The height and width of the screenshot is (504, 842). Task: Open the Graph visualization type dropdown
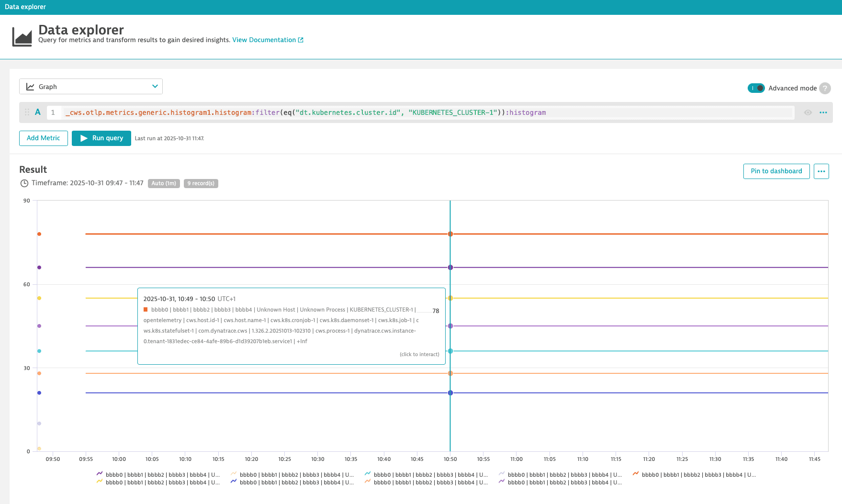(x=91, y=87)
